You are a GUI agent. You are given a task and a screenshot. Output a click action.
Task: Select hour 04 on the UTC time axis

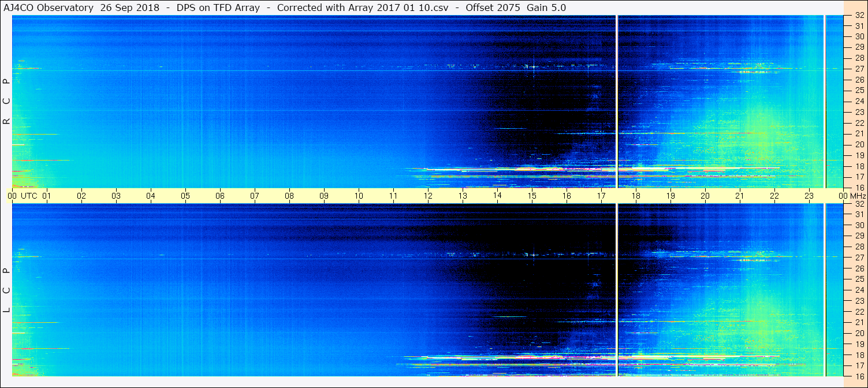pyautogui.click(x=151, y=196)
